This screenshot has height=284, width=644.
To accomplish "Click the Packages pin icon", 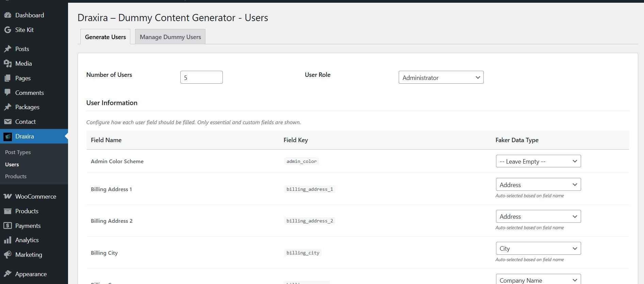I will (7, 107).
